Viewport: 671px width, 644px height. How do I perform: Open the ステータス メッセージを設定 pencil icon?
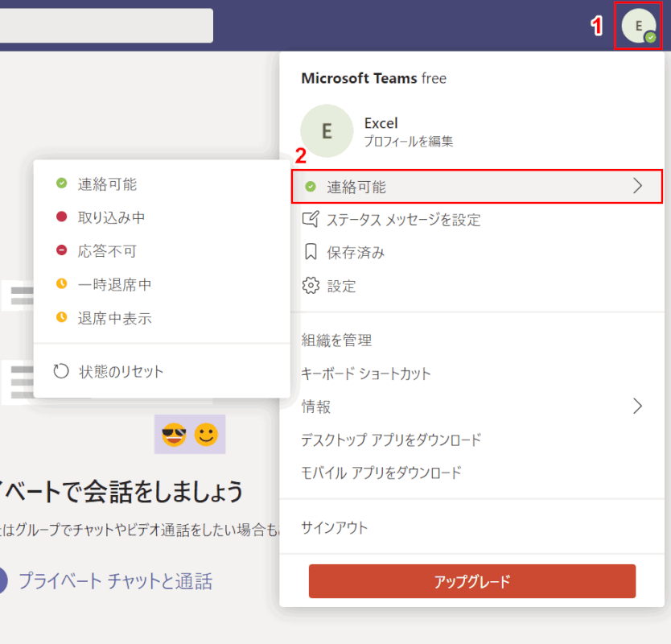(311, 219)
